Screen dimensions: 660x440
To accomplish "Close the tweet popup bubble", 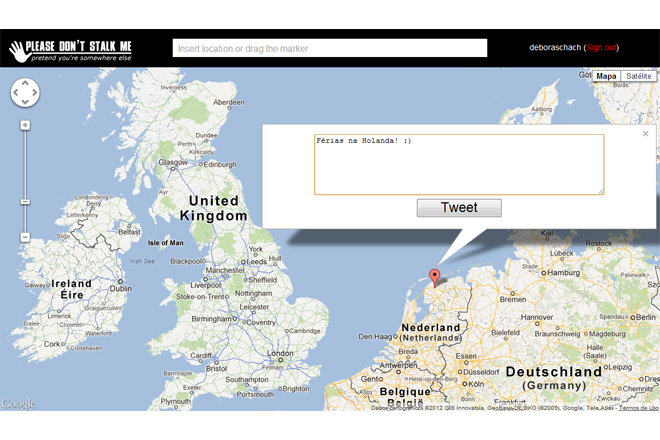I will [645, 133].
